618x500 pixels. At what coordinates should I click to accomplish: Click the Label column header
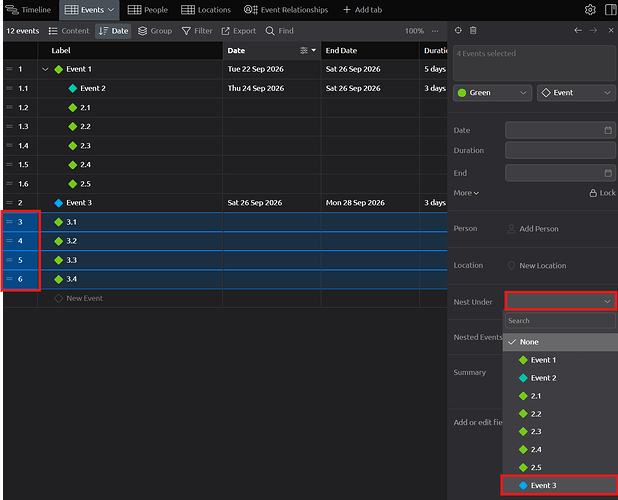pyautogui.click(x=130, y=50)
